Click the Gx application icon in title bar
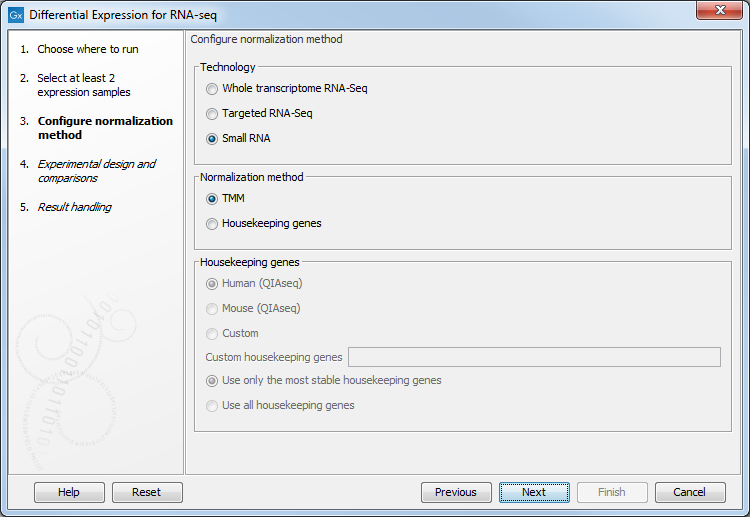The width and height of the screenshot is (750, 517). pyautogui.click(x=16, y=15)
